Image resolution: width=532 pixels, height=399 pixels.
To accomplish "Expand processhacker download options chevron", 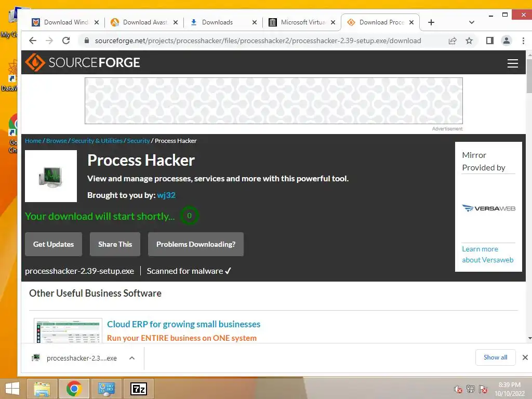I will 132,358.
